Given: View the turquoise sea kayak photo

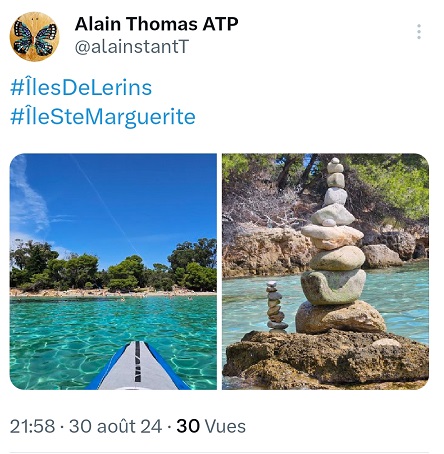Looking at the screenshot, I should coord(113,271).
